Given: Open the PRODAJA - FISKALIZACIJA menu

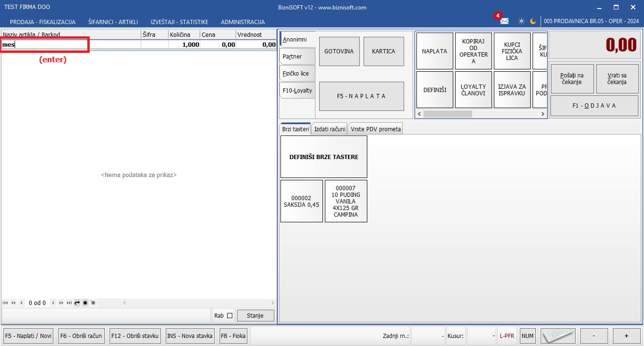Looking at the screenshot, I should [x=42, y=22].
